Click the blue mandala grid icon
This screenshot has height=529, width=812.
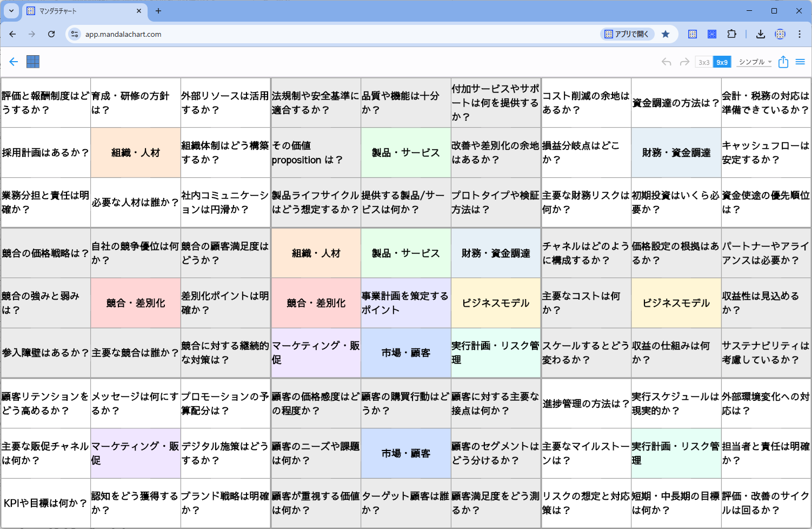tap(33, 62)
